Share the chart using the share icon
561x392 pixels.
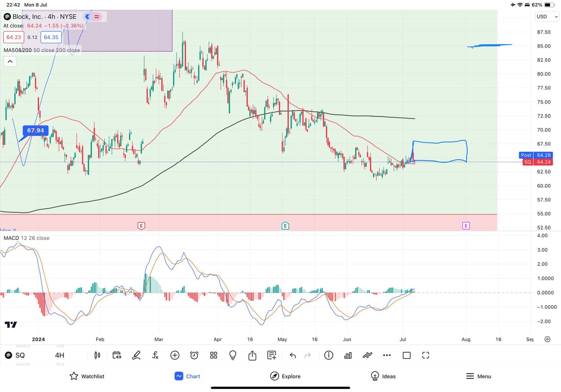coord(252,355)
